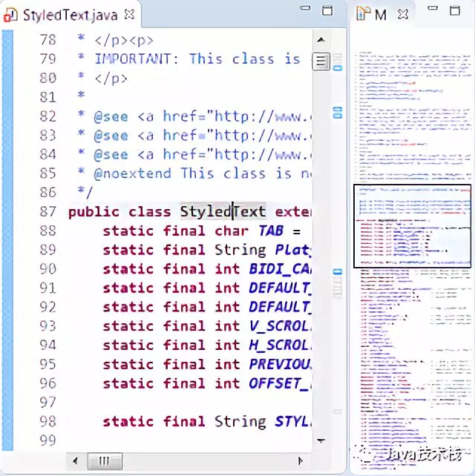Click IMPORTANT in the comment on line 79
The width and height of the screenshot is (475, 476).
pyautogui.click(x=133, y=59)
